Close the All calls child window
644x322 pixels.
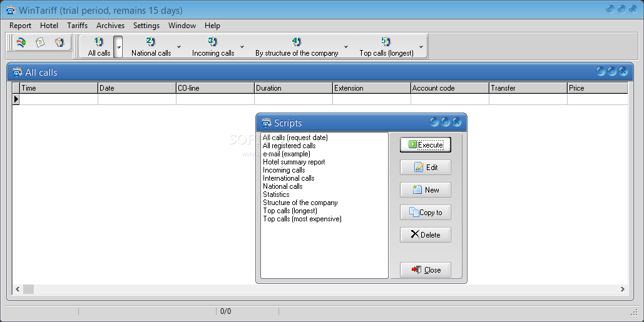(623, 71)
